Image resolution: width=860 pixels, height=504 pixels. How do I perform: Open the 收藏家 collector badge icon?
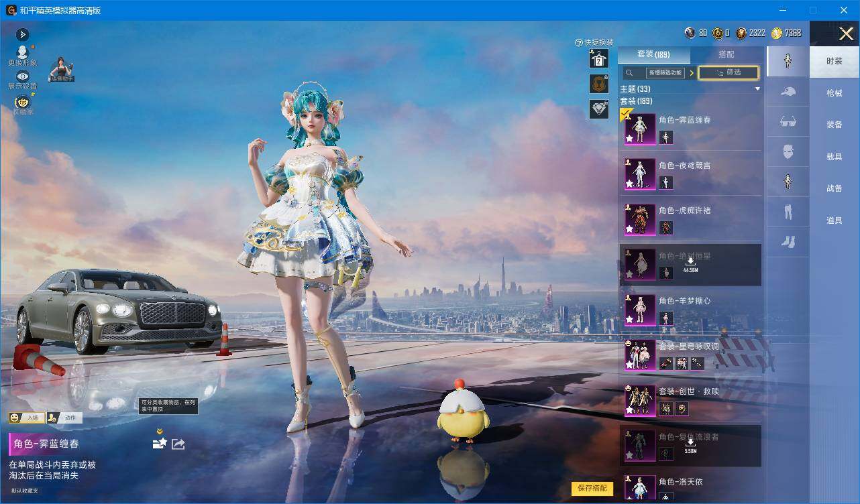tap(23, 103)
